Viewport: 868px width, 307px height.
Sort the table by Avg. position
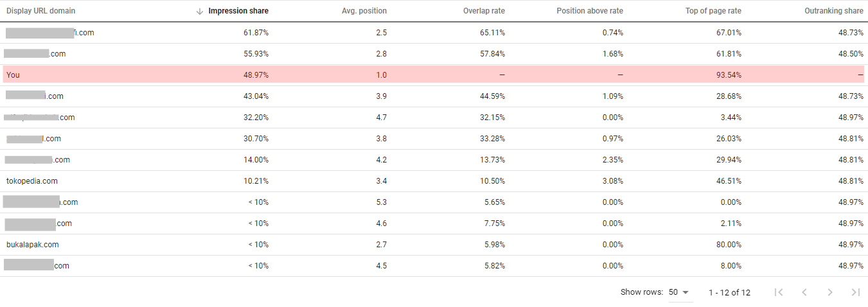click(364, 11)
